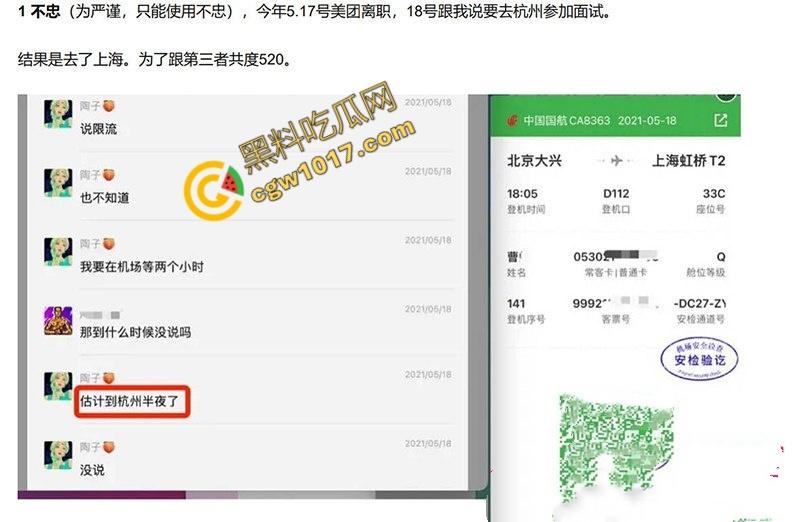Viewport: 800px width, 522px height.
Task: Click the seat number 33C
Action: 713,193
